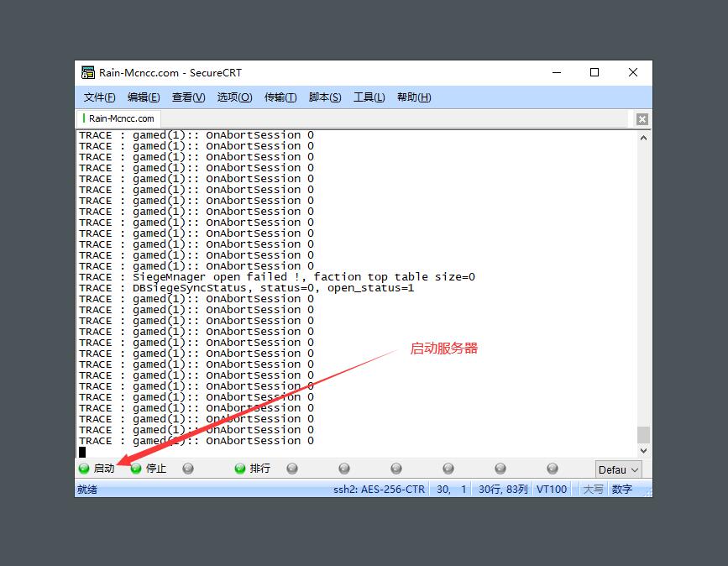This screenshot has width=728, height=566.
Task: Open the 文件(F) menu
Action: pos(101,97)
